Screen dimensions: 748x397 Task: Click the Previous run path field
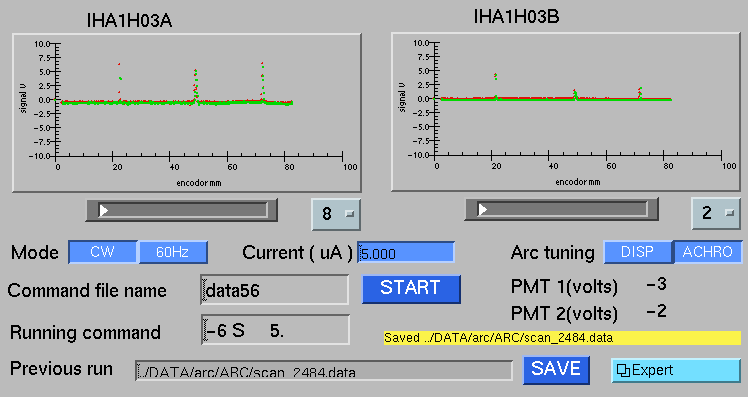point(324,371)
